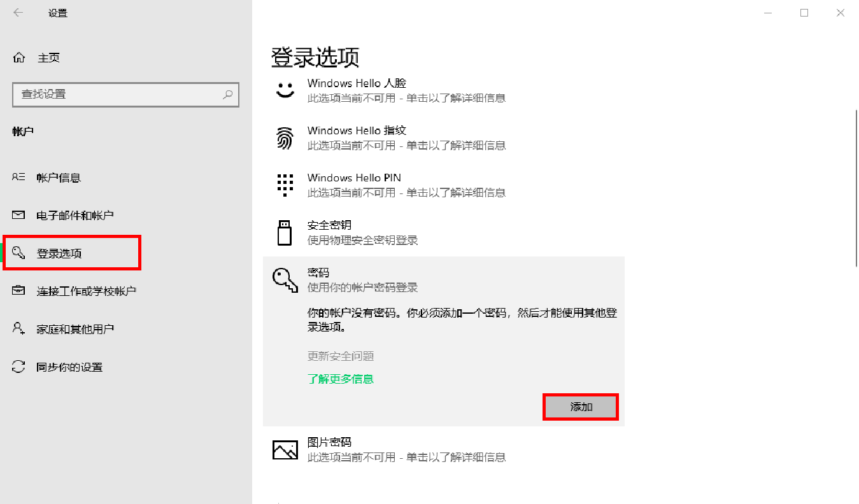Open 主页 via the home icon
The width and height of the screenshot is (859, 504).
[19, 57]
